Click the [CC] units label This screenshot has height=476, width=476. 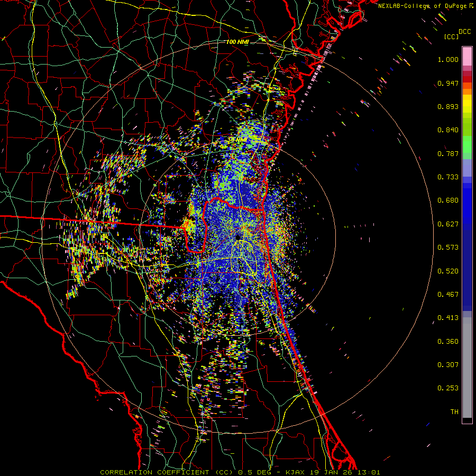[x=451, y=36]
